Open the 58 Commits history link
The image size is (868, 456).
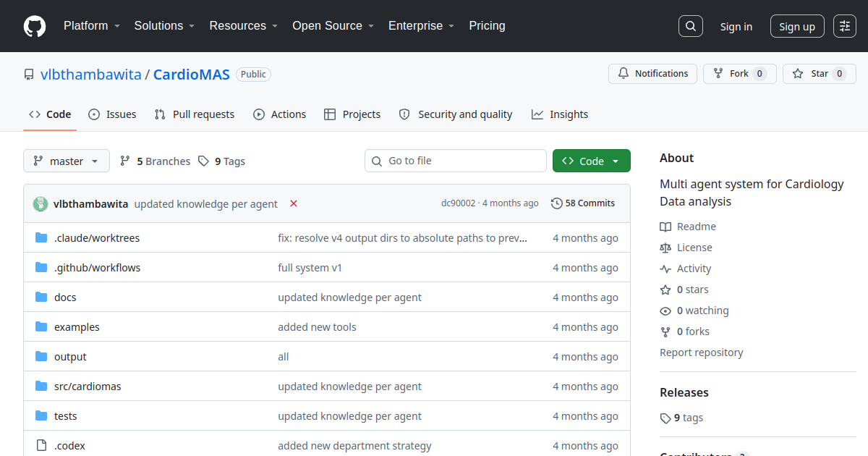click(x=583, y=203)
